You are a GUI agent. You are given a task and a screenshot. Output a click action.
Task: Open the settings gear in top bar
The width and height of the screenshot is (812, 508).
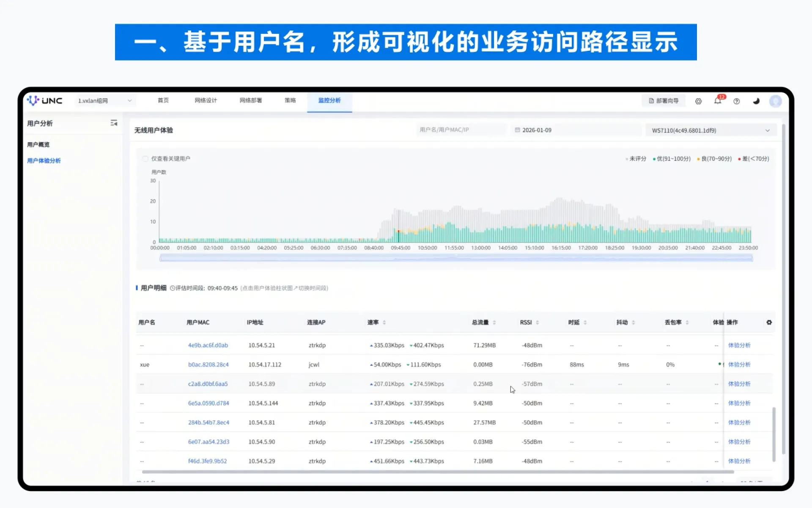click(x=698, y=101)
